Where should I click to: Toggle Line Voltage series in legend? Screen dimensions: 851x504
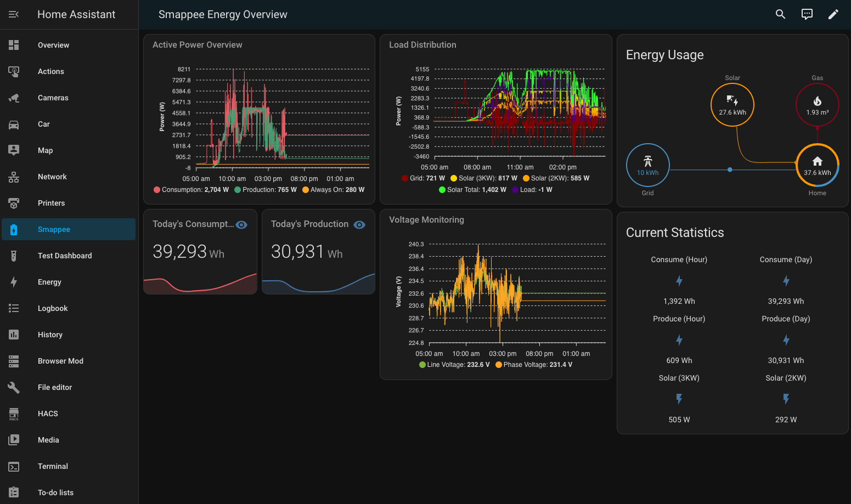[454, 365]
